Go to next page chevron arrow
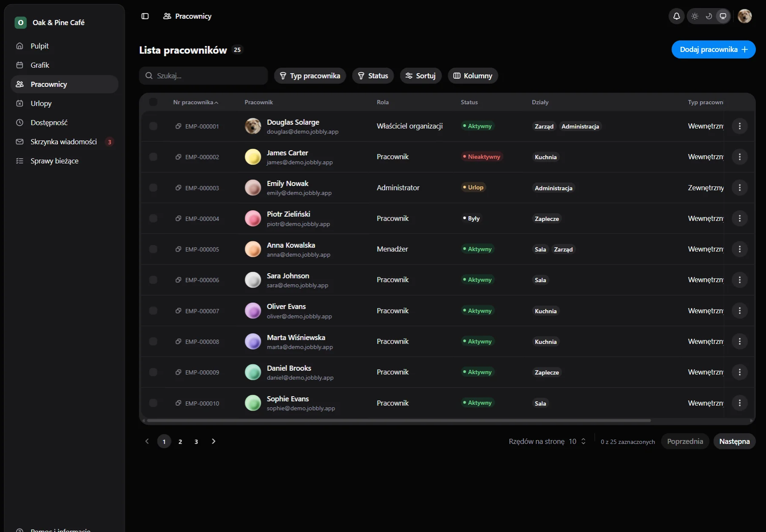Viewport: 766px width, 532px height. click(x=214, y=441)
